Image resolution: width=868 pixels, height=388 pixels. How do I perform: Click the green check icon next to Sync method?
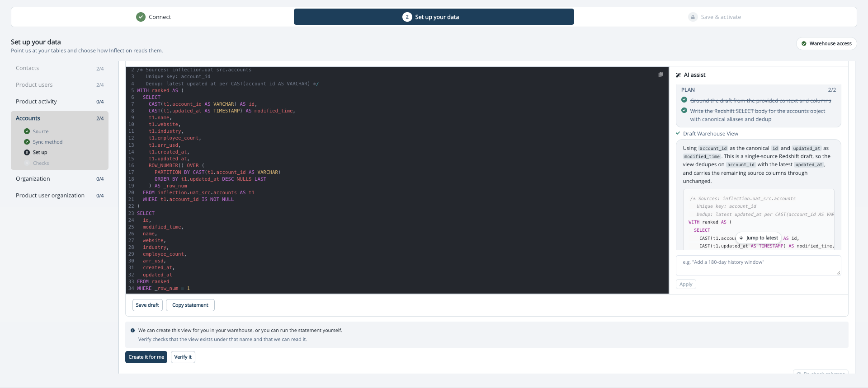[x=27, y=142]
